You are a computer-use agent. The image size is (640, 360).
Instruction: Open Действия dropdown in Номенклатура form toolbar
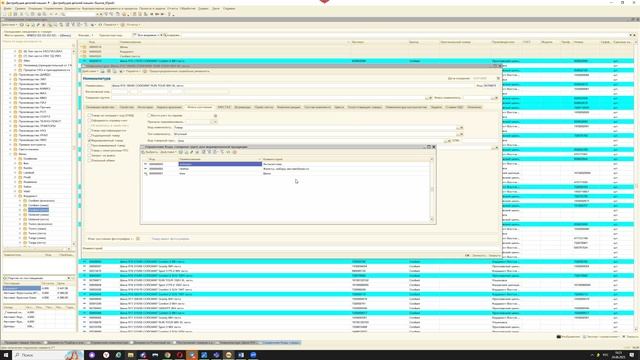click(x=91, y=71)
